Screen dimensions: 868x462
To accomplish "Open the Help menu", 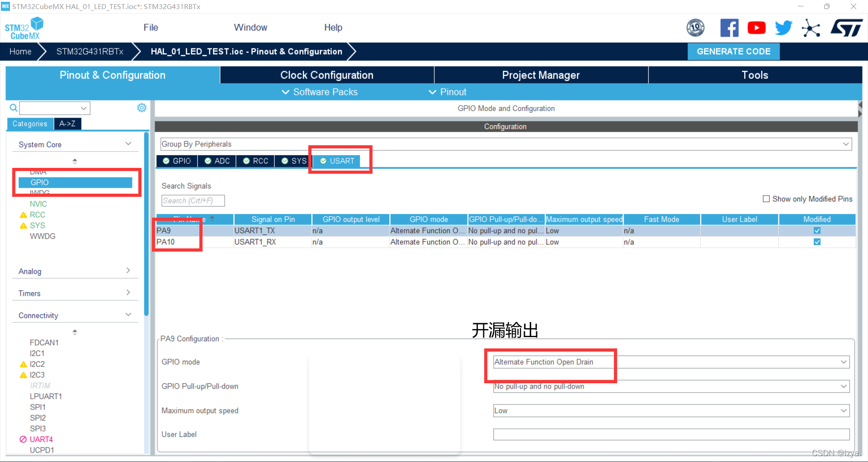I will [333, 28].
